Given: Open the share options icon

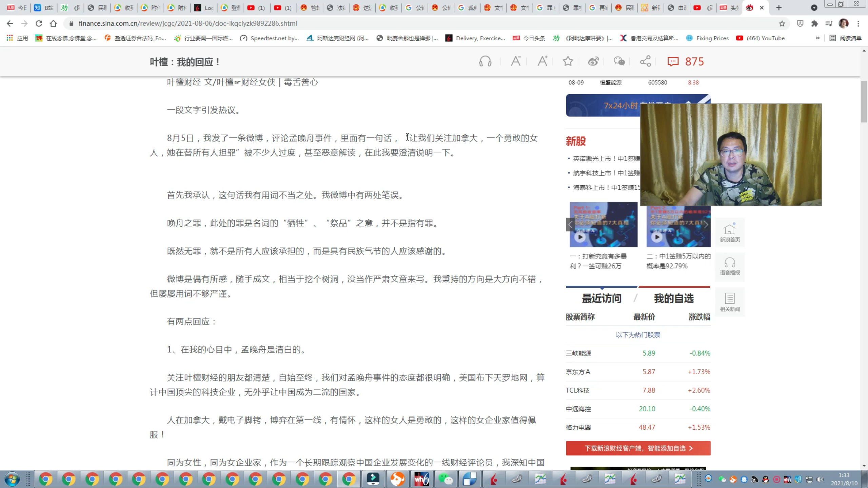Looking at the screenshot, I should [x=645, y=61].
